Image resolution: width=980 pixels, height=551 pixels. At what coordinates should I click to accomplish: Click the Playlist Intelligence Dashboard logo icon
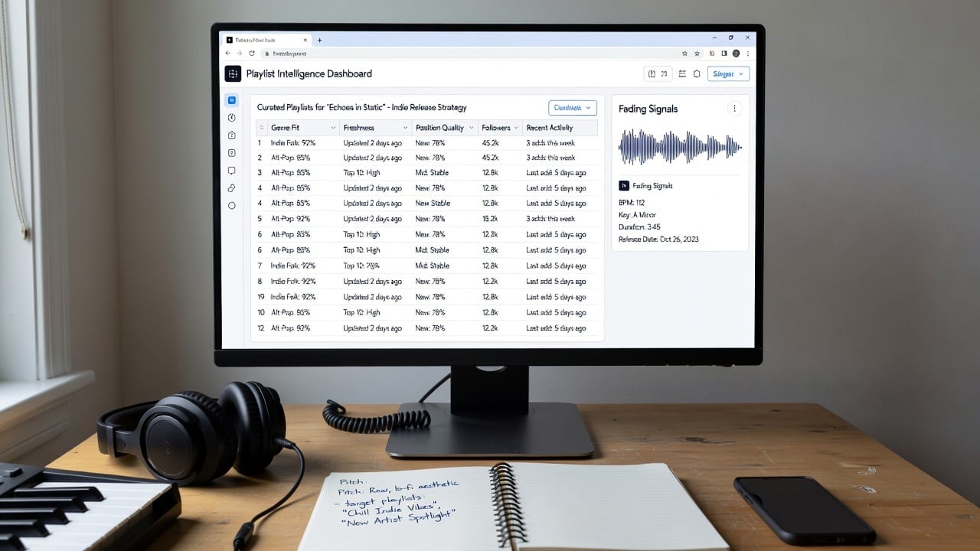click(233, 74)
